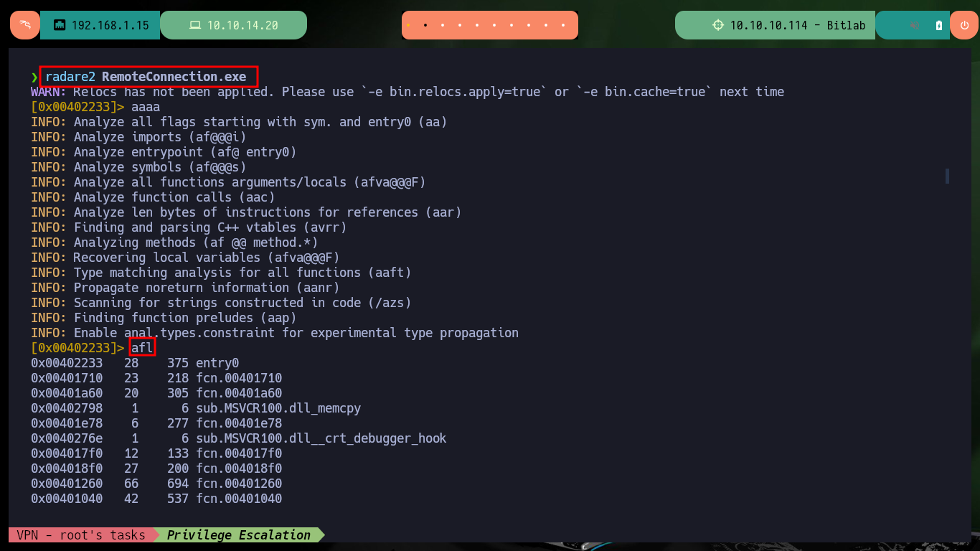Click the sub.MSVCR100.dll_memcpy row
This screenshot has height=551, width=980.
[x=196, y=408]
